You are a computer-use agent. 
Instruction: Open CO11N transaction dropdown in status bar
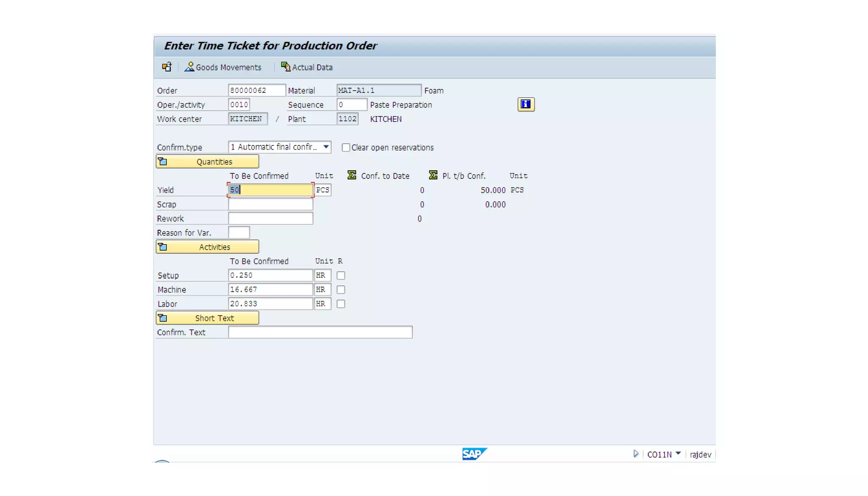(x=678, y=454)
